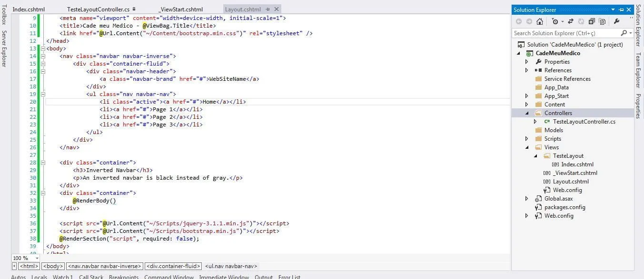Collapse the ul outlining at line 19
The width and height of the screenshot is (644, 279).
43,94
